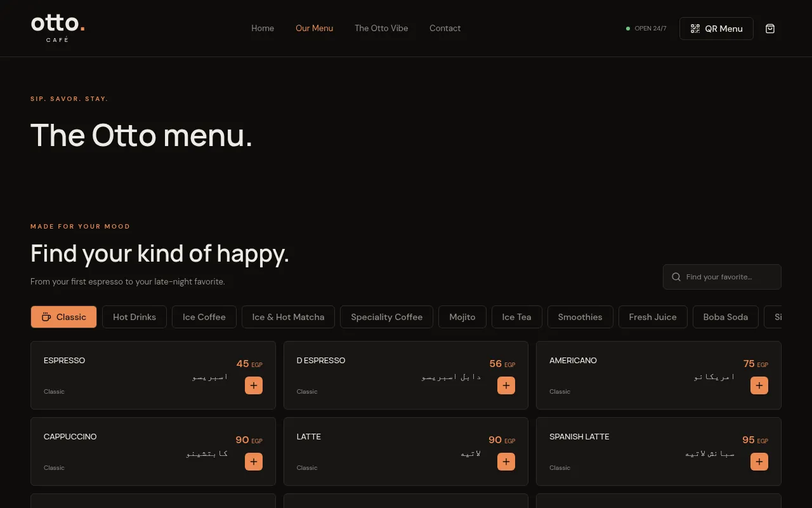The image size is (812, 508).
Task: Switch to Smoothies category
Action: click(580, 317)
